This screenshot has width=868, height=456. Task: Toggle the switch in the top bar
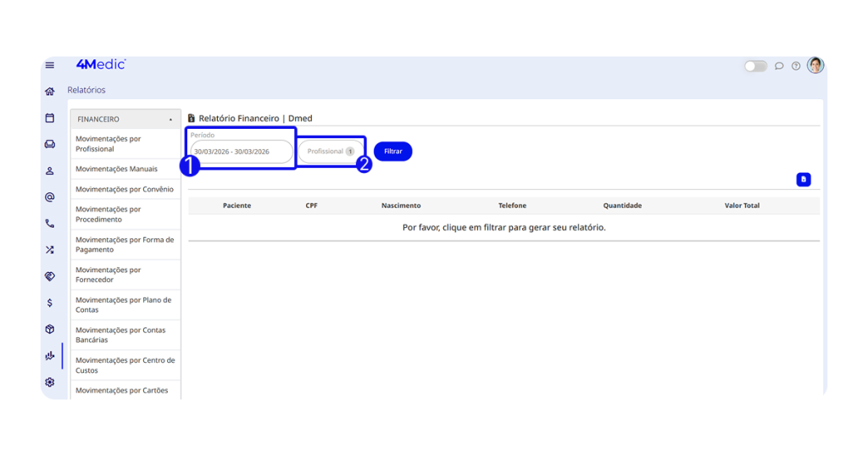tap(755, 66)
